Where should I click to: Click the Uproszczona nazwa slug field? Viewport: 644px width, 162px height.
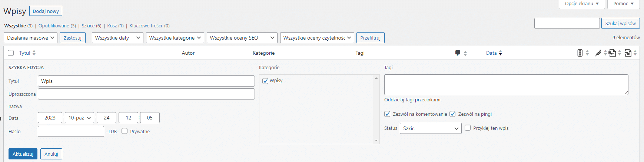click(146, 94)
